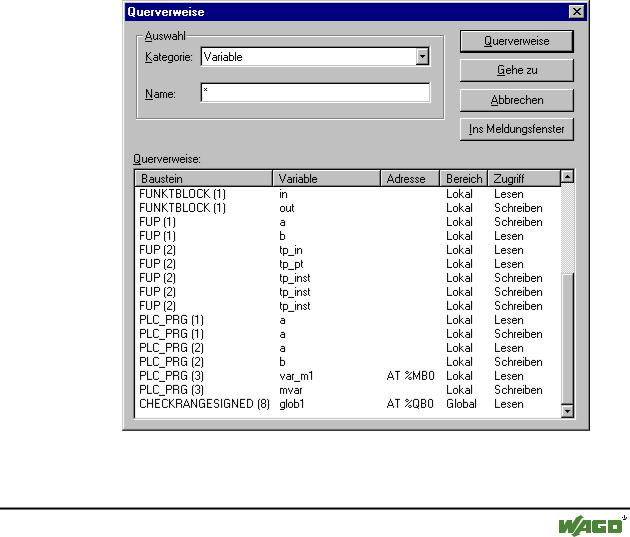Click the AT %QB0 address cell

410,404
